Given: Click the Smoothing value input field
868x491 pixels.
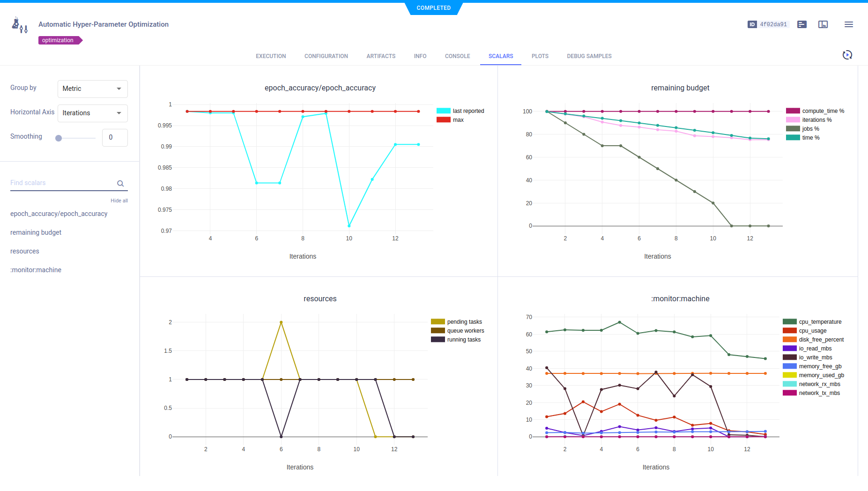Looking at the screenshot, I should point(115,137).
